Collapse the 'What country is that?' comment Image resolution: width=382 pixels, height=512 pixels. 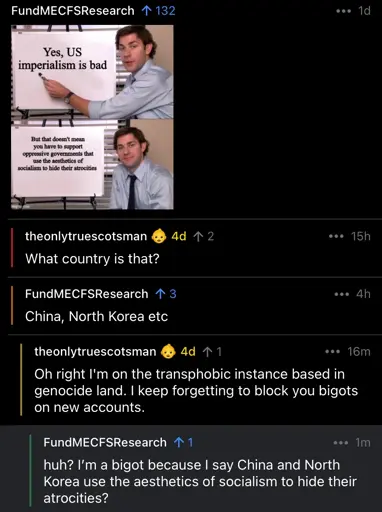[x=12, y=248]
